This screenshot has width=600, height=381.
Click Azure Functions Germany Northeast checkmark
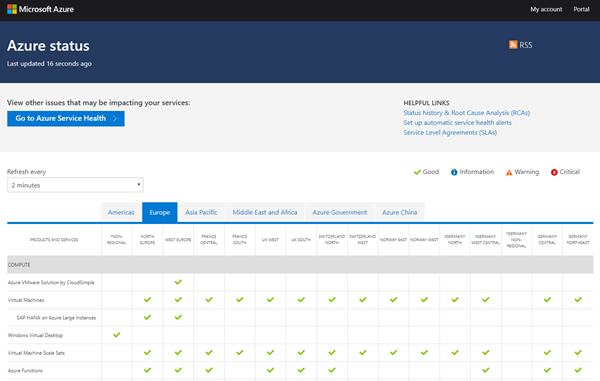coord(578,370)
